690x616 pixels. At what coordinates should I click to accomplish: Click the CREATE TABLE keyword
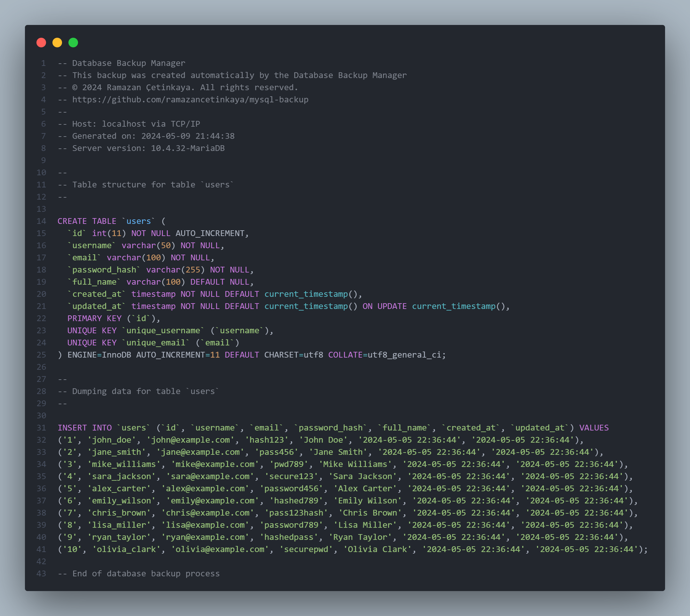click(87, 221)
